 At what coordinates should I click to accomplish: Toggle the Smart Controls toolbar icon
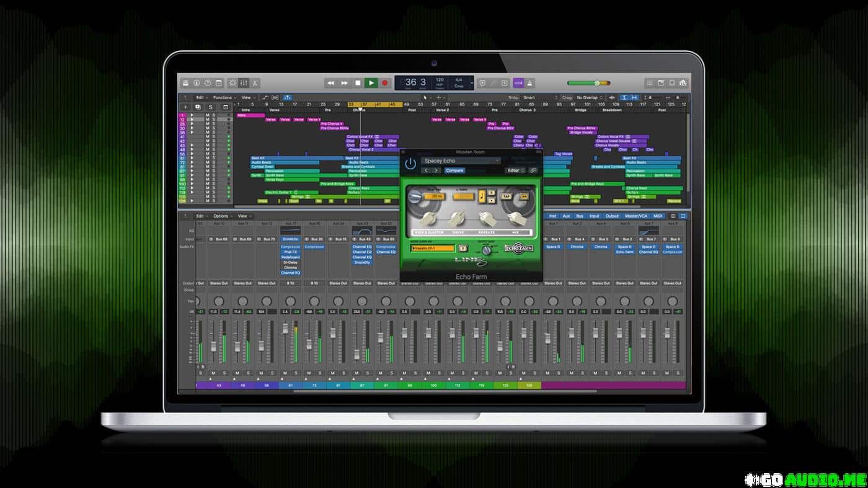[x=232, y=83]
